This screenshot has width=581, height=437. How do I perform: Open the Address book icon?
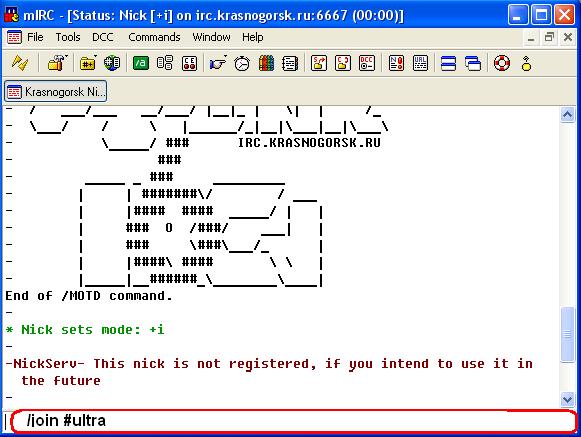coord(266,63)
